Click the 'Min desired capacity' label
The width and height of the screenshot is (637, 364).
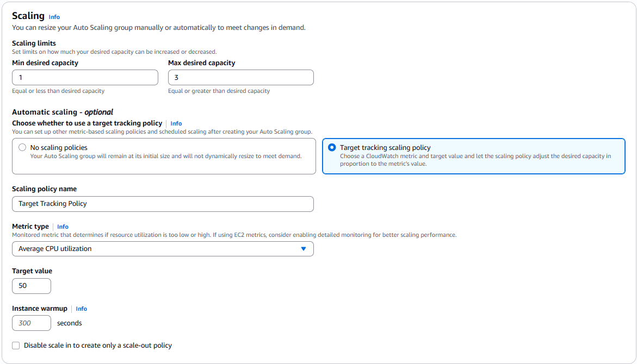coord(45,63)
